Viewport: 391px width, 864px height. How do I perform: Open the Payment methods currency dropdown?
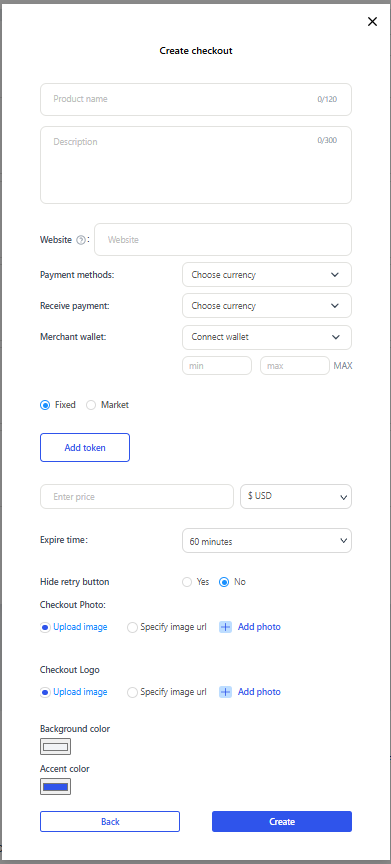(x=267, y=275)
